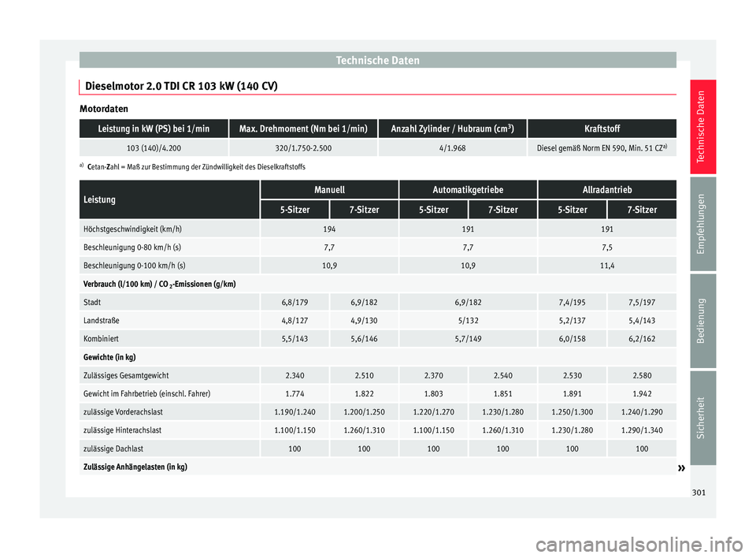This screenshot has width=756, height=558.
Task: Select the value 11,4
Action: coord(607,266)
